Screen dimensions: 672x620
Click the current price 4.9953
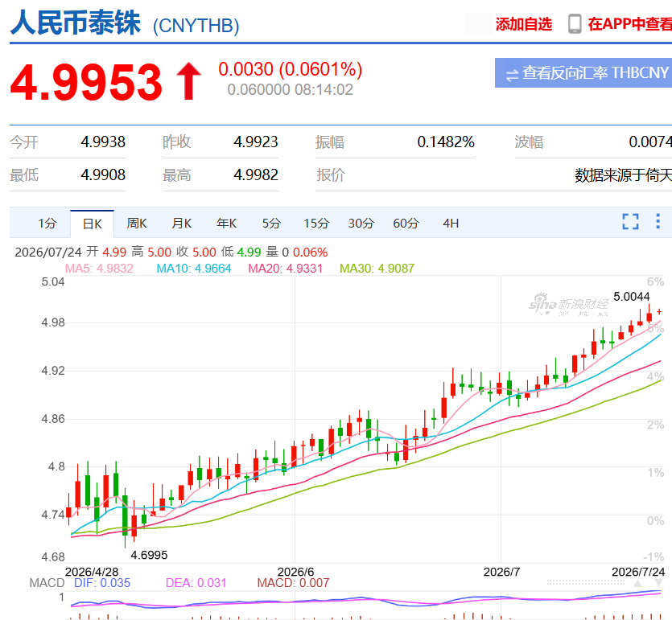(86, 82)
